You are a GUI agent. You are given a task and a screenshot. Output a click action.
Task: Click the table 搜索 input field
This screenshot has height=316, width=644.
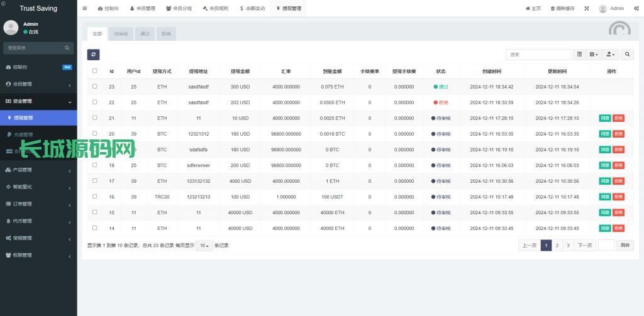[538, 55]
